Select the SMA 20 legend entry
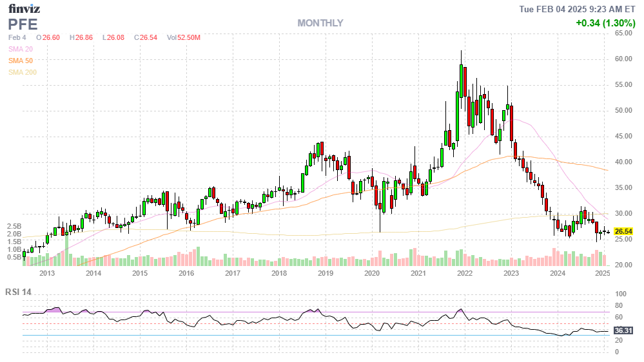644x362 pixels. click(x=21, y=49)
